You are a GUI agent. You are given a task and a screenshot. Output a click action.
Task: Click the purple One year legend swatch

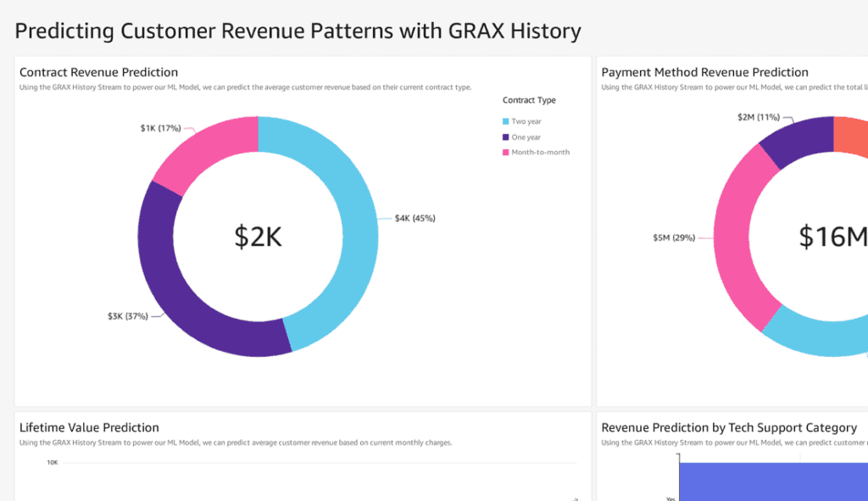click(x=505, y=137)
